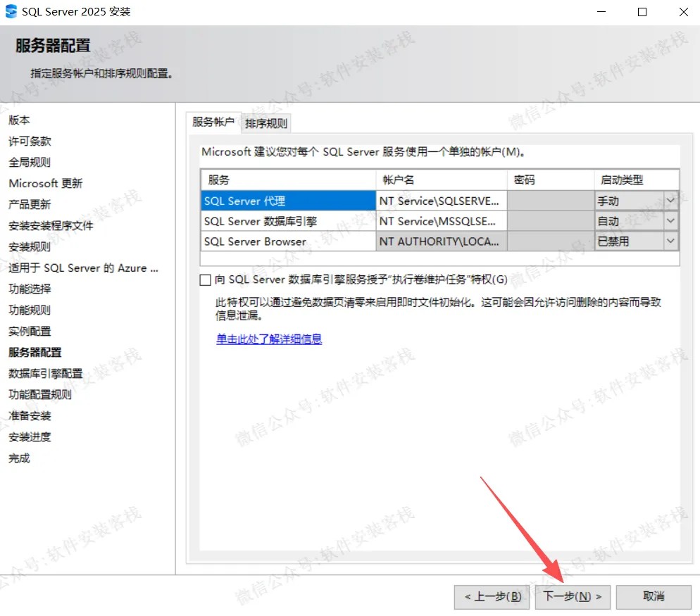The image size is (700, 616).
Task: Open startup type dropdown for SQL Server Browser
Action: (x=670, y=241)
